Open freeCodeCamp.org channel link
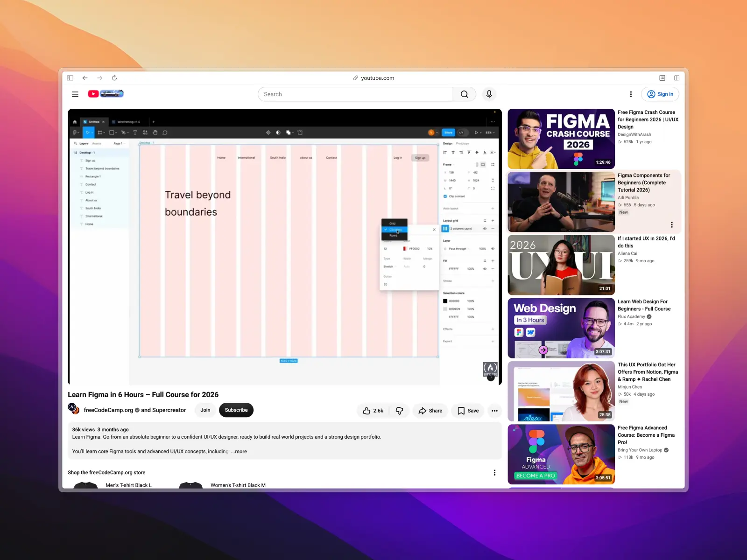747x560 pixels. click(108, 410)
